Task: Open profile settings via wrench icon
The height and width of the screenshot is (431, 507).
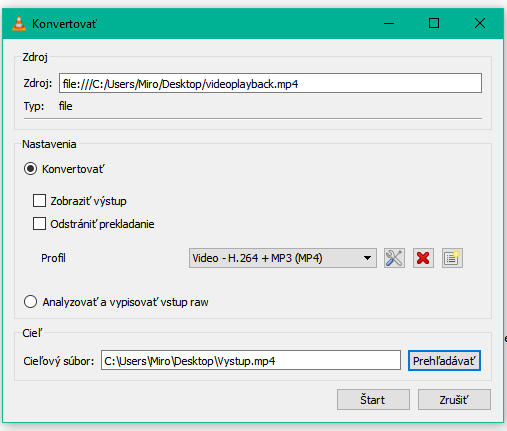Action: (394, 258)
